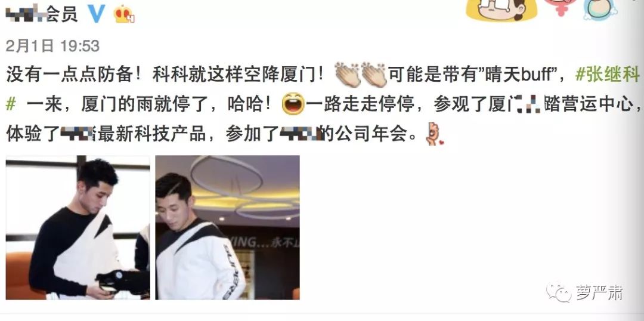Open the post timestamp 2月1日 19:53

[52, 45]
